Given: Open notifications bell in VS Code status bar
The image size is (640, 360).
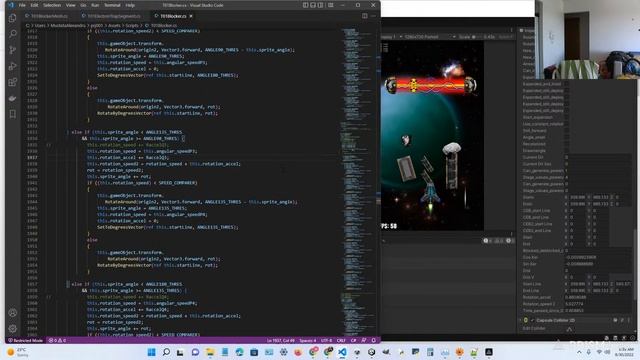Looking at the screenshot, I should (x=373, y=340).
